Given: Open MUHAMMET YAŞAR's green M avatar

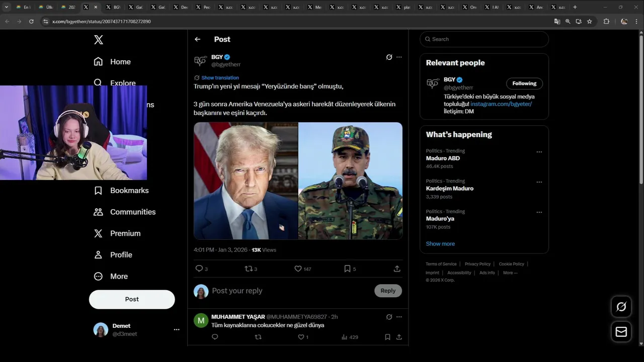Looking at the screenshot, I should (201, 321).
